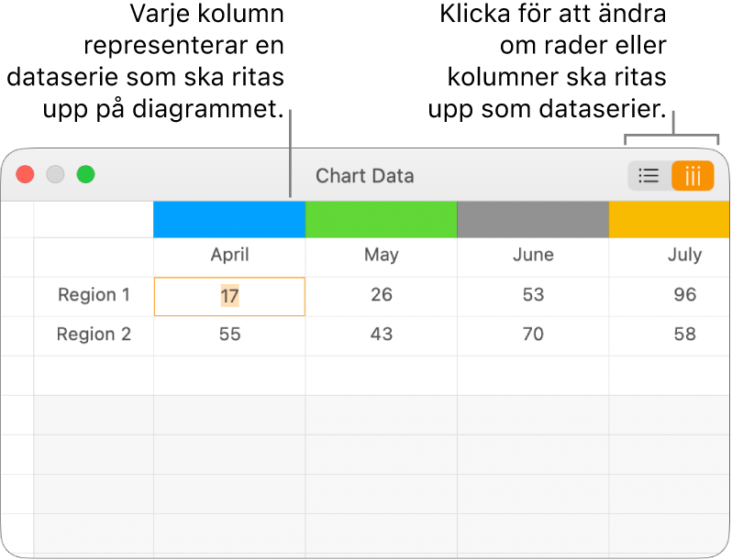
Task: Select the Region 2 May value 43
Action: (381, 335)
